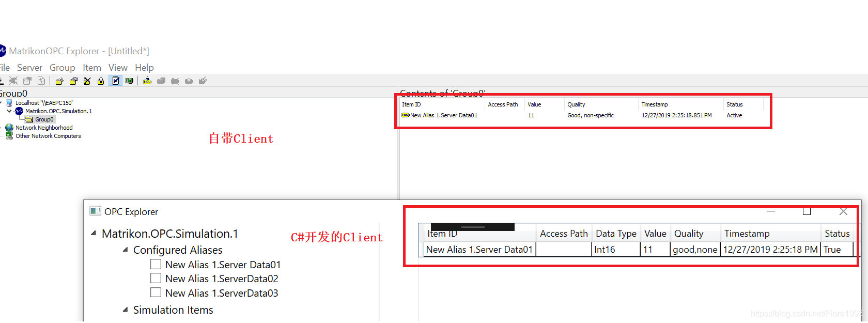Sort by Access Path in MatrikonOPC list
Viewport: 868px width, 323px height.
[x=503, y=104]
